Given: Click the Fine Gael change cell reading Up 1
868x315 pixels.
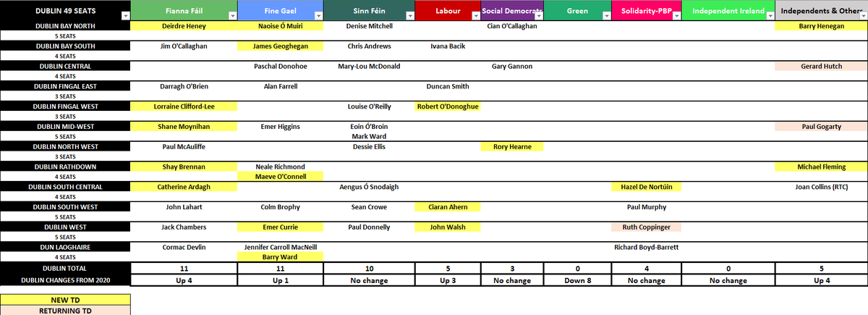Looking at the screenshot, I should 281,280.
